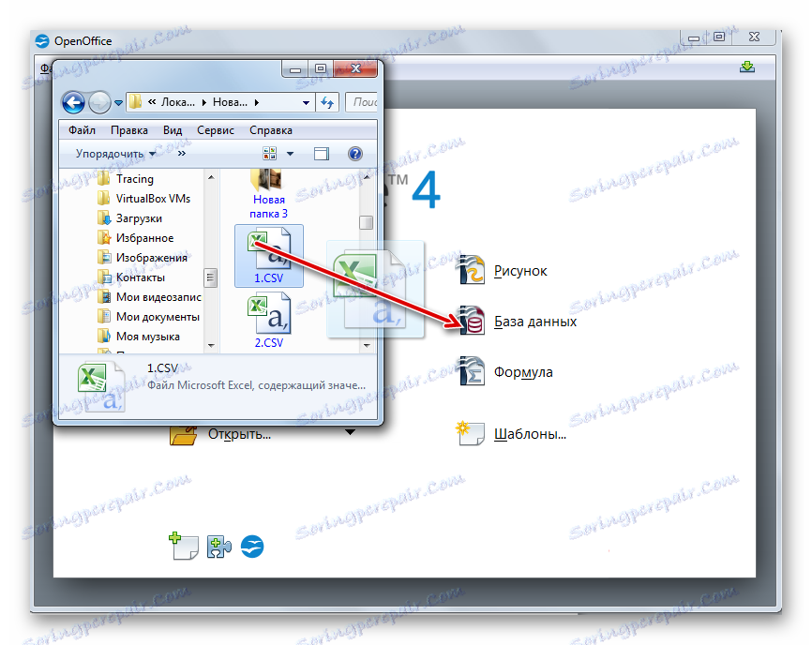
Task: Click the Лока... breadcrumb segment
Action: (x=177, y=102)
